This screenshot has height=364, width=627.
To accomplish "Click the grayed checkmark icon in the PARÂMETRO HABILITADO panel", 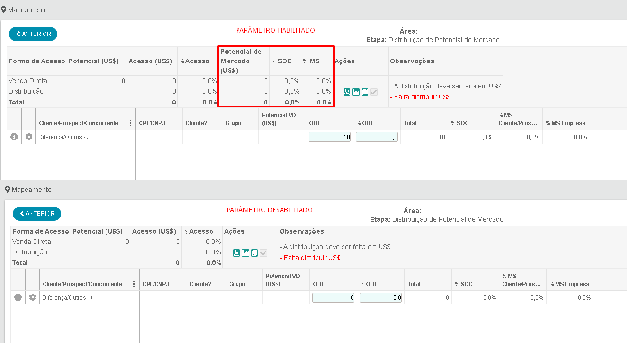I will (x=374, y=92).
